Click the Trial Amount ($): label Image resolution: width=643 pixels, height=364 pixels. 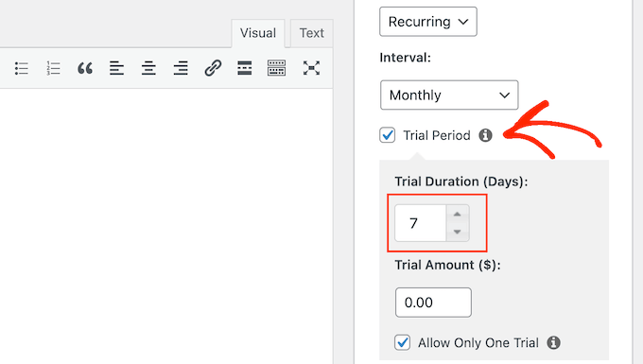[x=447, y=265]
